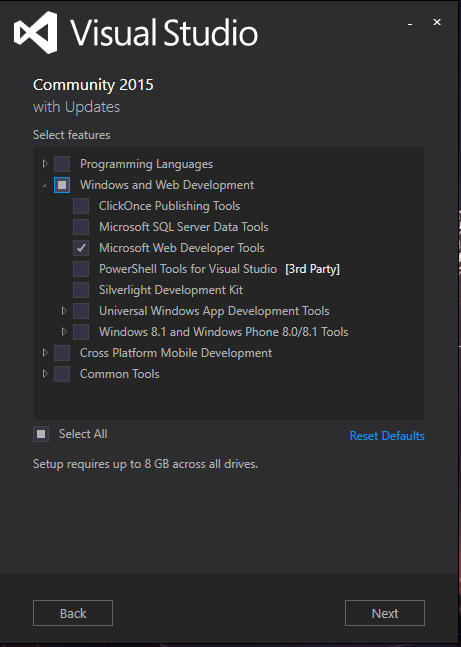Toggle Windows and Web Development checkbox
461x647 pixels.
point(62,185)
